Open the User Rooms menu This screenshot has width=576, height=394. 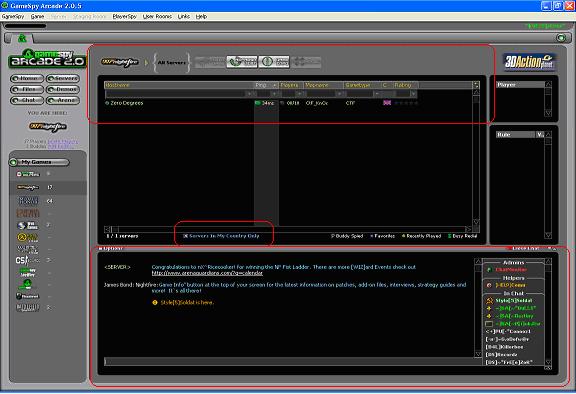click(157, 17)
